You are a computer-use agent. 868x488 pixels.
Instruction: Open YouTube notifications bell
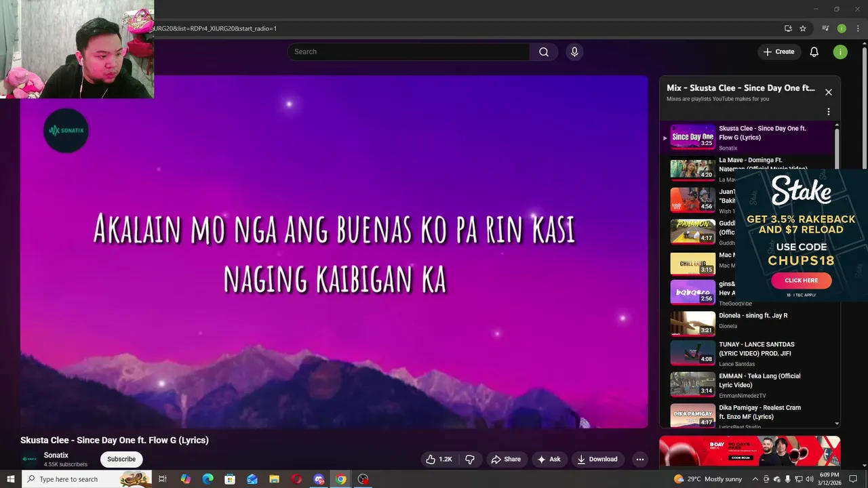pyautogui.click(x=814, y=52)
